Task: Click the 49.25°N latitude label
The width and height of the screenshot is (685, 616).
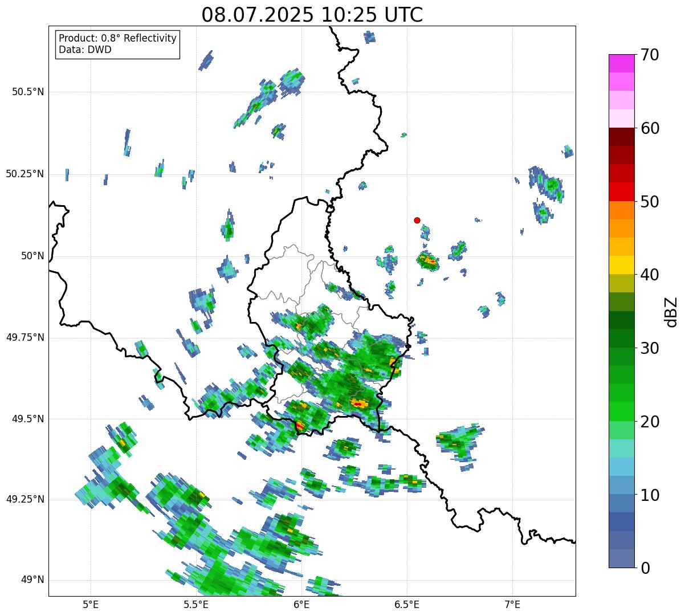Action: (25, 500)
